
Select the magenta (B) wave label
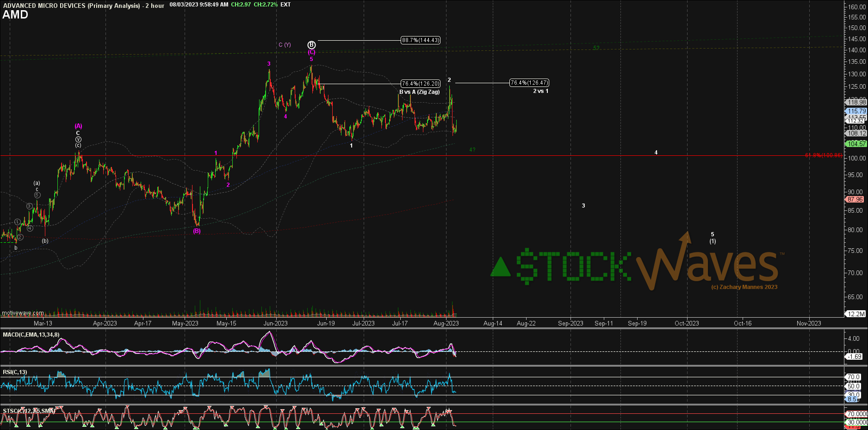click(x=197, y=231)
